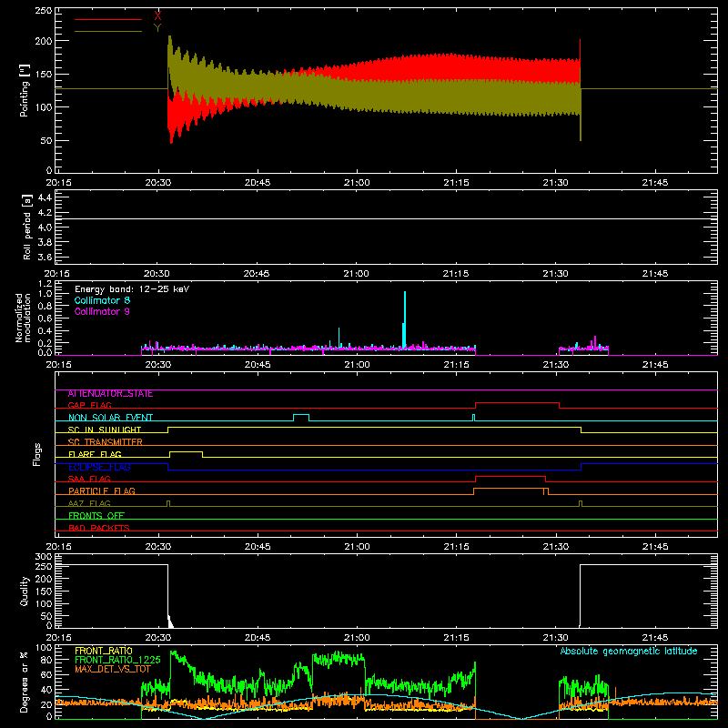Image resolution: width=728 pixels, height=728 pixels.
Task: Click the '20:45' time label under Roll period plot
Action: click(x=257, y=274)
